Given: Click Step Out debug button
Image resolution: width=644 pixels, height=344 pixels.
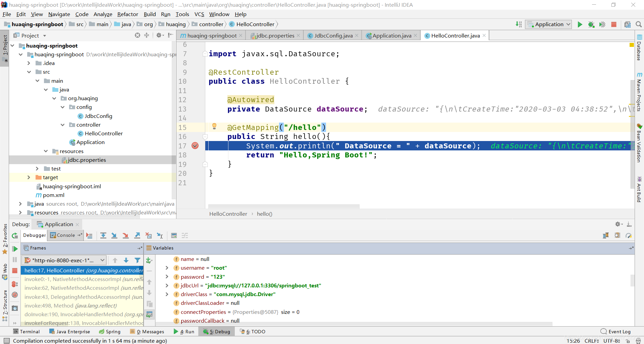Looking at the screenshot, I should click(x=137, y=235).
